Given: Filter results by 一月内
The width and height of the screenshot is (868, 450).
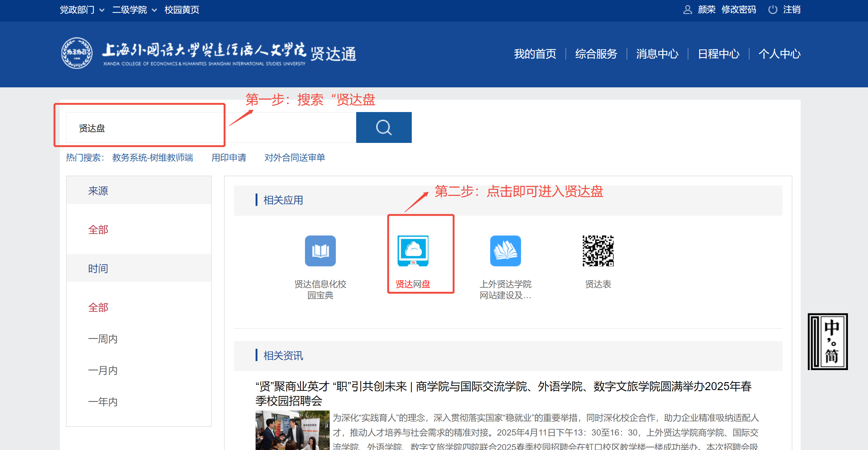Looking at the screenshot, I should point(103,370).
